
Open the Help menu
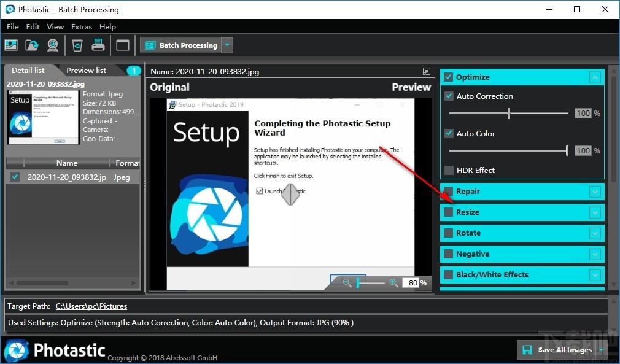tap(107, 27)
